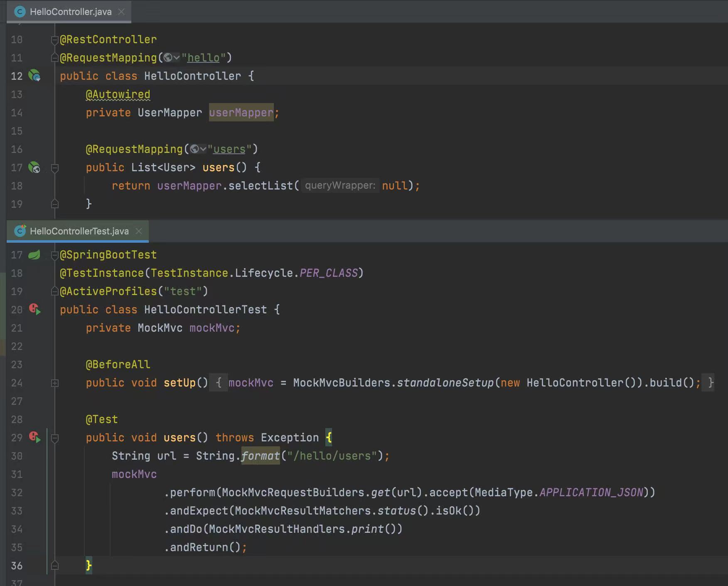Click isOk() in andExpect line
This screenshot has width=728, height=586.
[x=455, y=511]
